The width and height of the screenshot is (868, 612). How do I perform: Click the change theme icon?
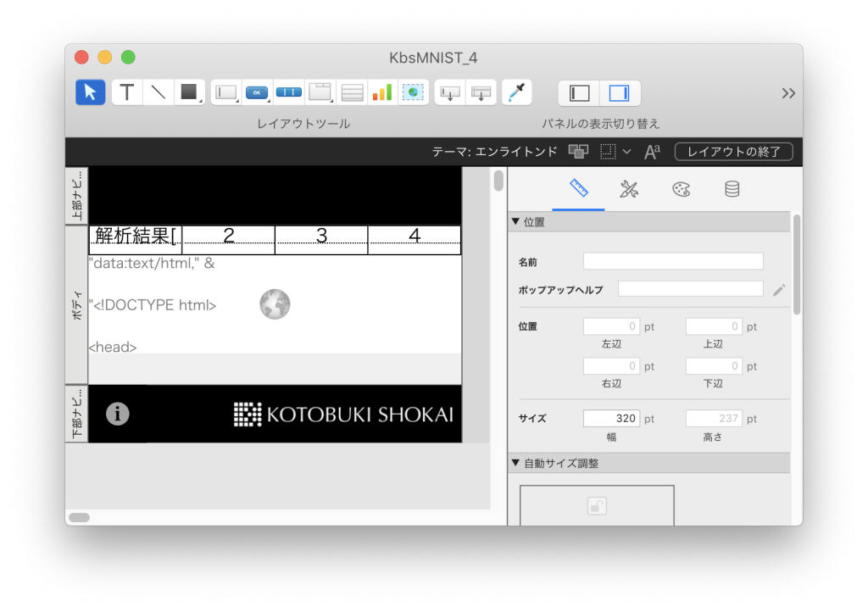coord(578,152)
